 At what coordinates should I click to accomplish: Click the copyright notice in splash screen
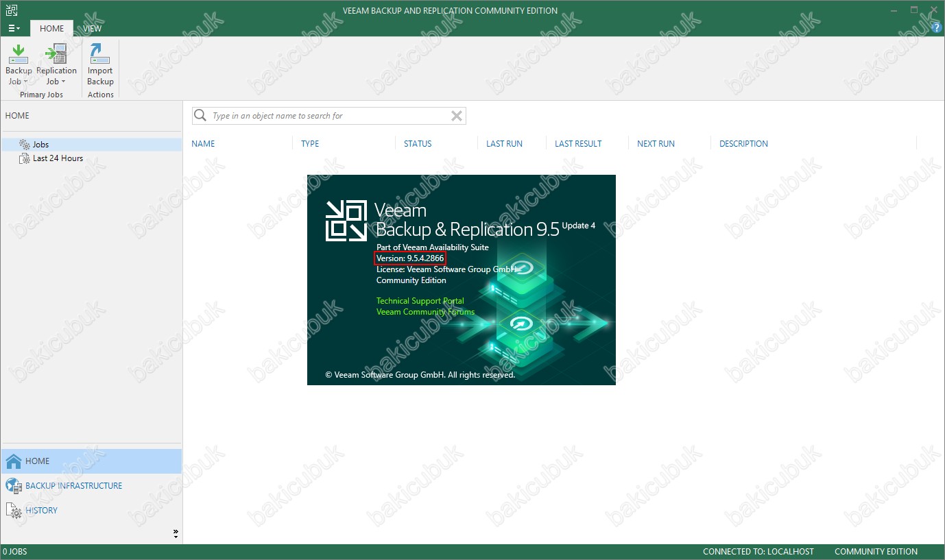click(420, 375)
